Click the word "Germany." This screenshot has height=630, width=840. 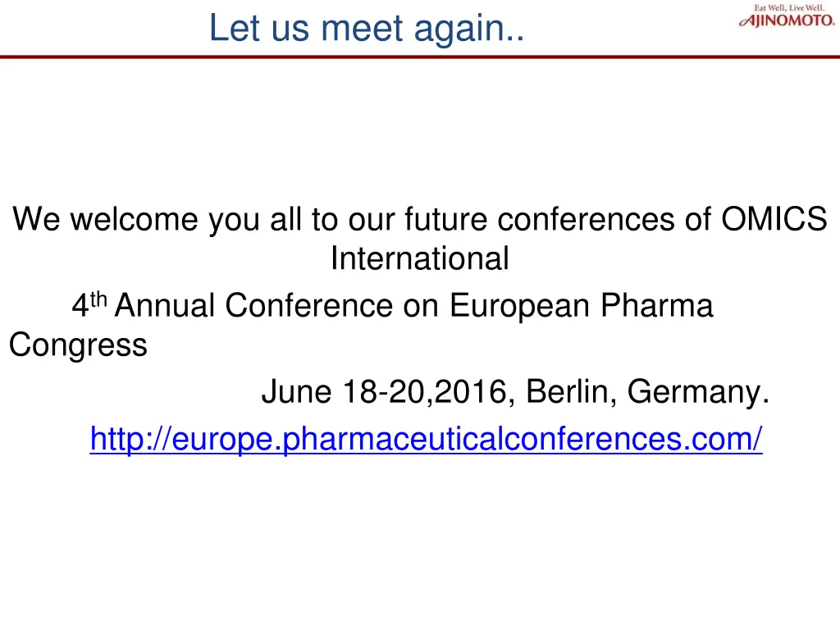[x=699, y=393]
